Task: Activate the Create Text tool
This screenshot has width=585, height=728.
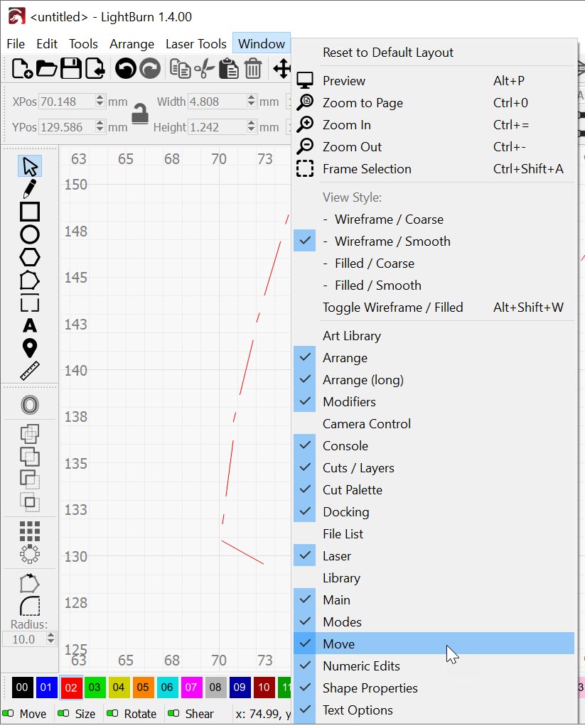Action: pos(30,325)
